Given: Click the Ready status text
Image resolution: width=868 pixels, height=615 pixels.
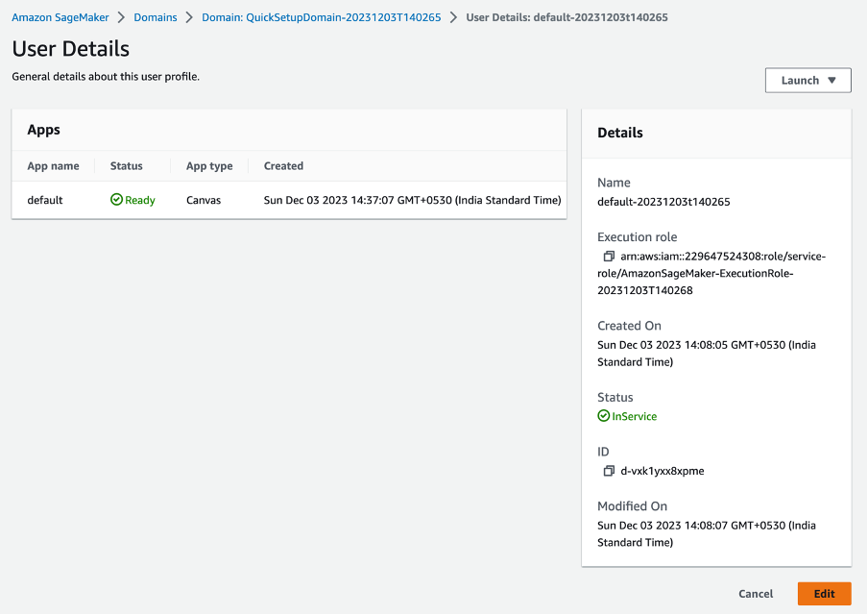Looking at the screenshot, I should click(140, 200).
